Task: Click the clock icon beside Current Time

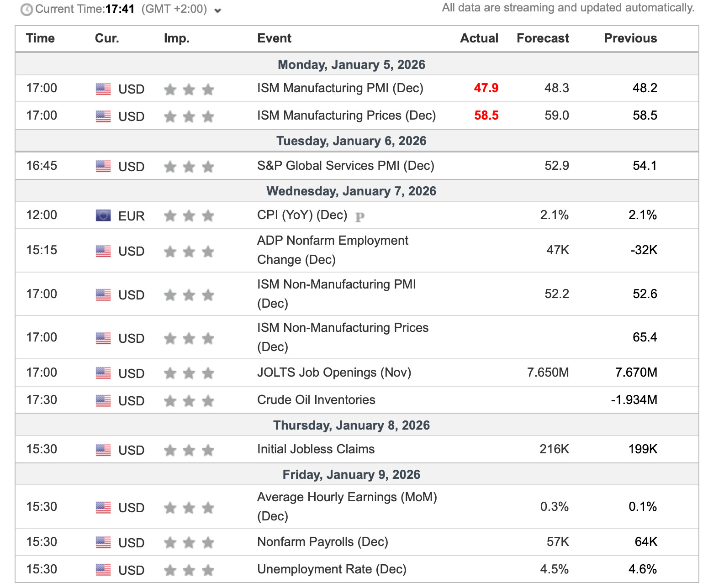Action: 27,10
